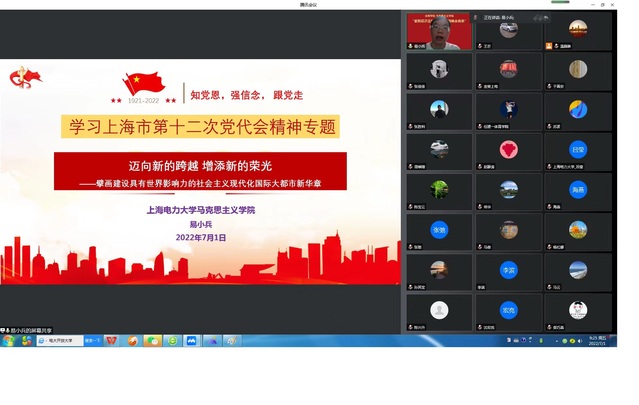Select the participant with cartoon face avatar
This screenshot has width=639, height=405.
[x=578, y=312]
